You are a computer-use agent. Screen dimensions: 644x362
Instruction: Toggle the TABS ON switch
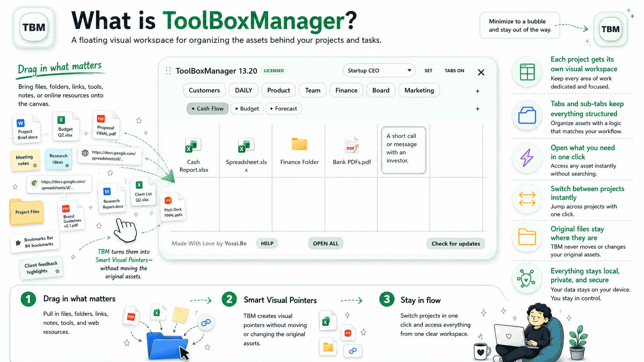click(454, 71)
